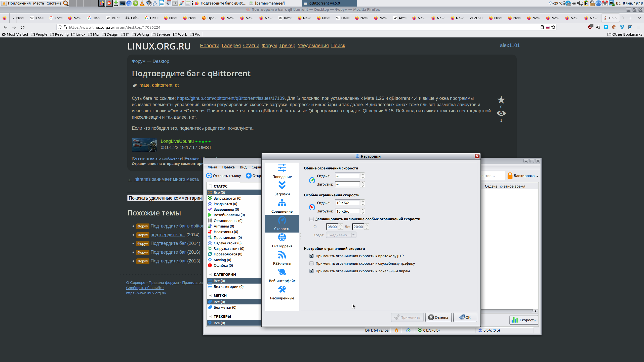Click the special Отдача 10 КБ/с field
The height and width of the screenshot is (362, 644).
[348, 203]
